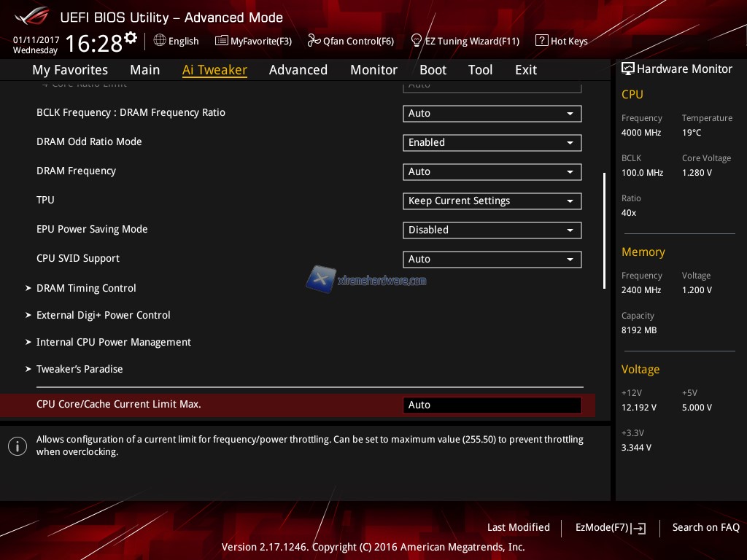Open the DRAM Odd Ratio Mode Enabled dropdown

[492, 143]
